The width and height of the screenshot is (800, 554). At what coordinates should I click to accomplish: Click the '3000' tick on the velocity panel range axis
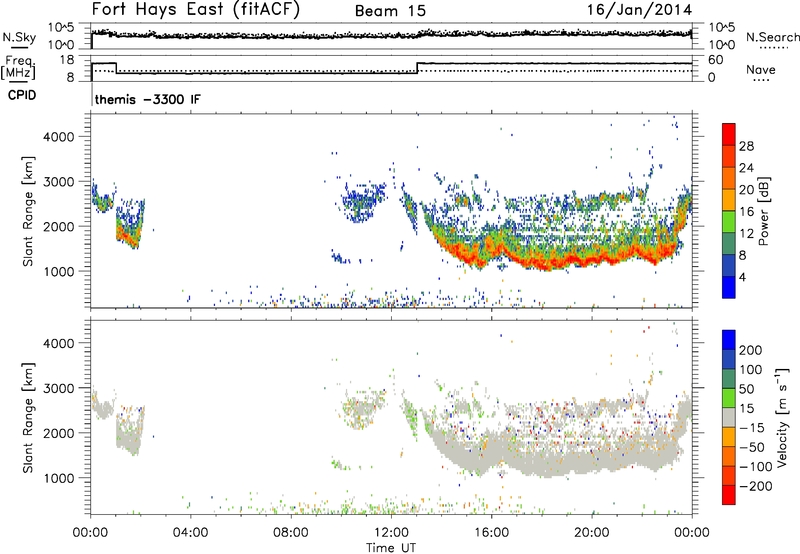tap(59, 388)
